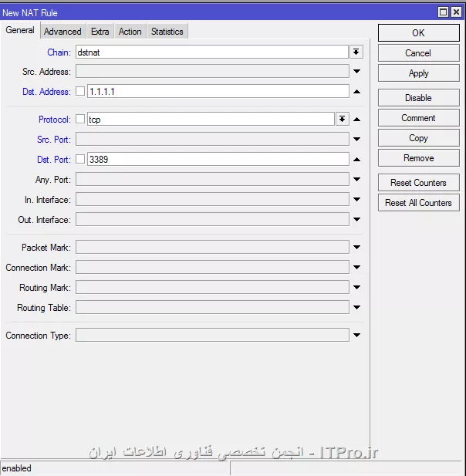
Task: Open the Protocol dropdown list
Action: click(x=342, y=119)
